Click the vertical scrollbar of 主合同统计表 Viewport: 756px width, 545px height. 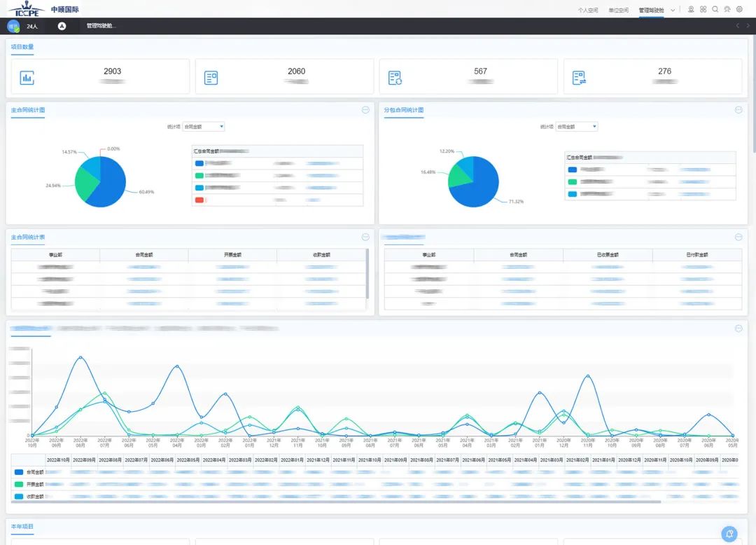click(367, 273)
